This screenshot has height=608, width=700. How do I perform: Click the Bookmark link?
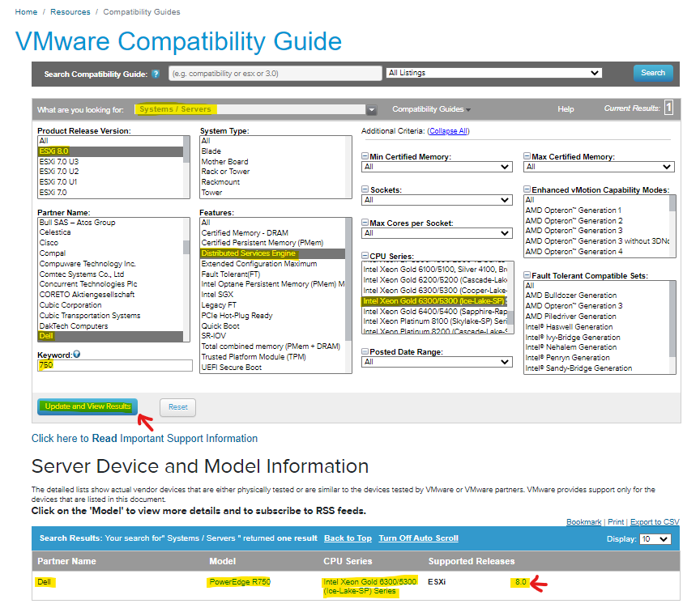[x=584, y=522]
